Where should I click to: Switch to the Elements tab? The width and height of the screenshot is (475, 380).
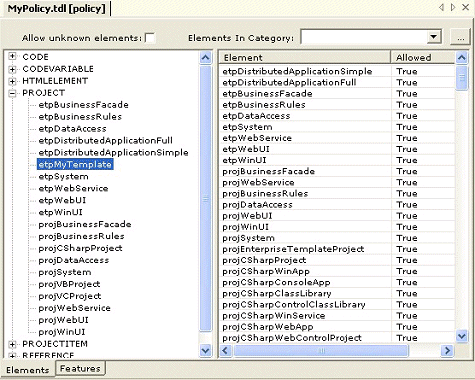pyautogui.click(x=28, y=370)
